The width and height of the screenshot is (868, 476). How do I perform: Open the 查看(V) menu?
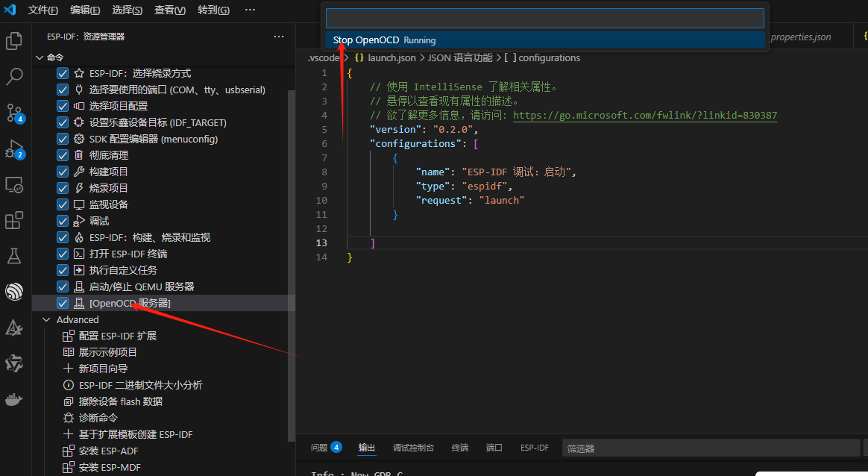(x=170, y=10)
